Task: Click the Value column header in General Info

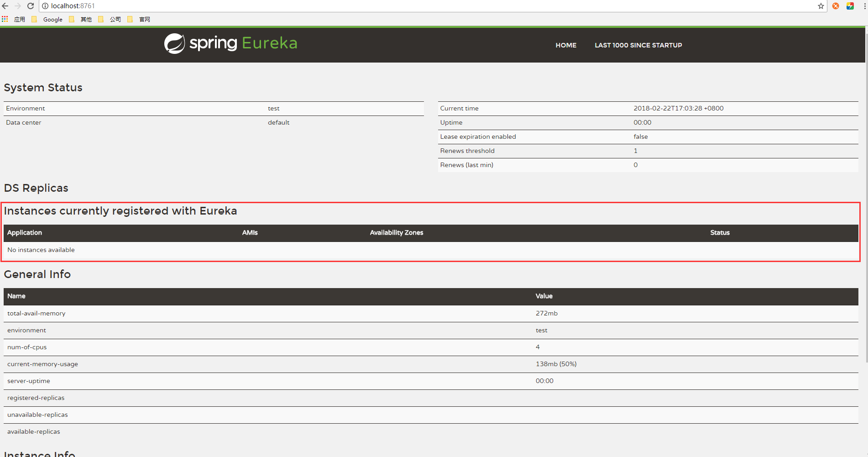Action: (544, 296)
